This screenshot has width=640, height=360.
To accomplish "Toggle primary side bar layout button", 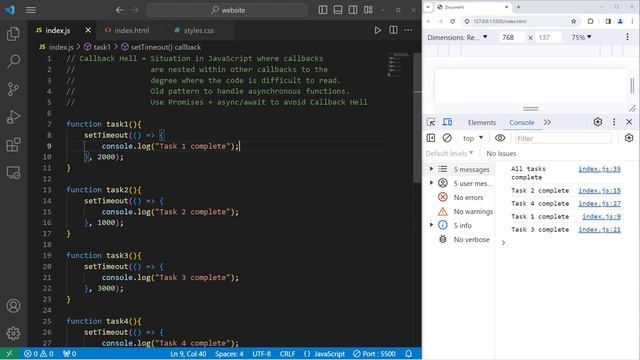I will [x=322, y=10].
